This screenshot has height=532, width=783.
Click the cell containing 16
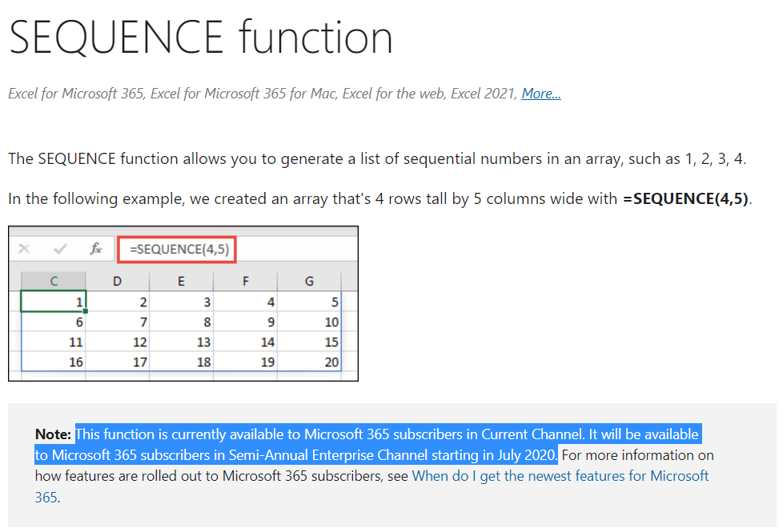click(x=54, y=362)
